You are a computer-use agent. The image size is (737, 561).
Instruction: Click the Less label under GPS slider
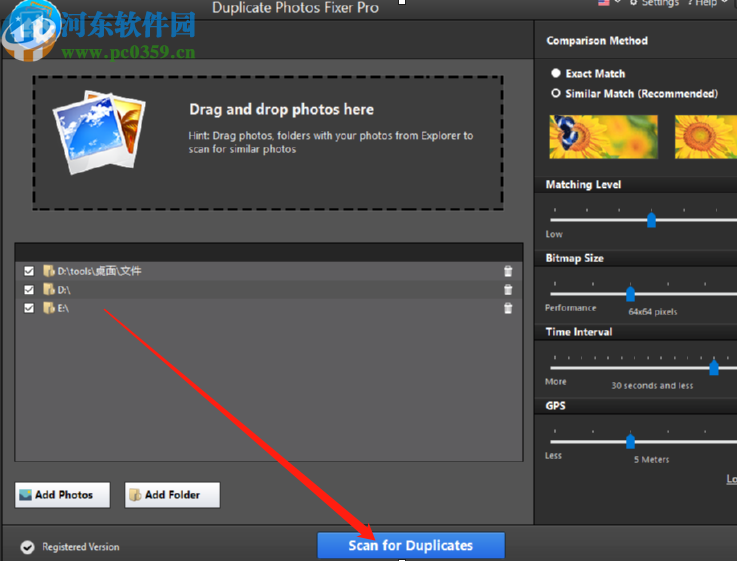(553, 455)
